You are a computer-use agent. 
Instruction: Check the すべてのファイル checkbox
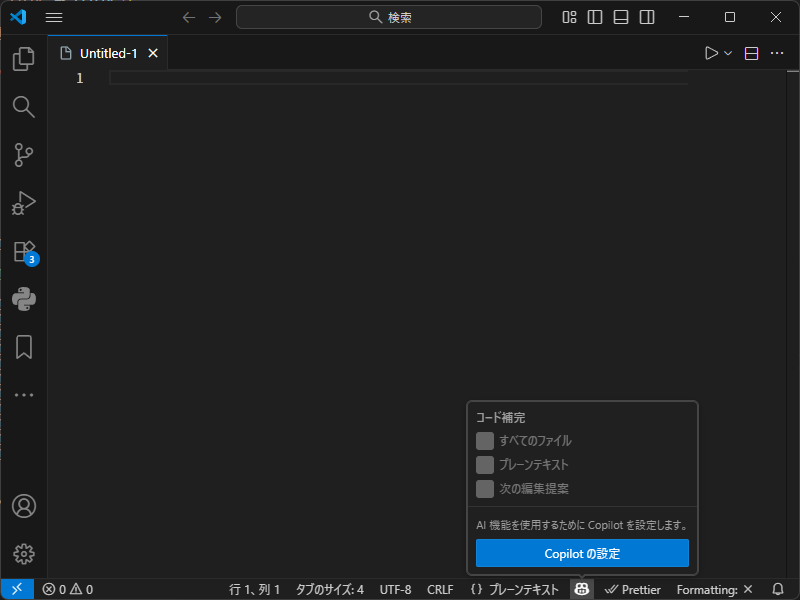point(485,441)
